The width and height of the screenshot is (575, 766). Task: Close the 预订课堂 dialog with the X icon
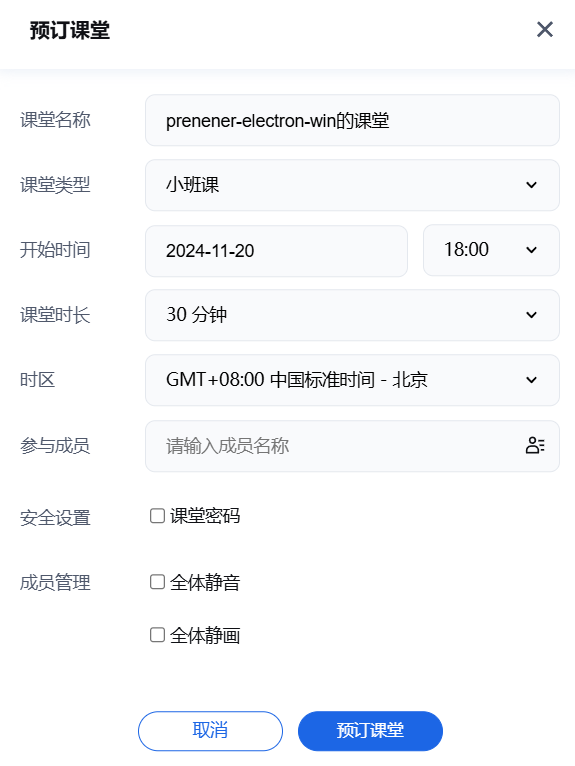(x=545, y=29)
